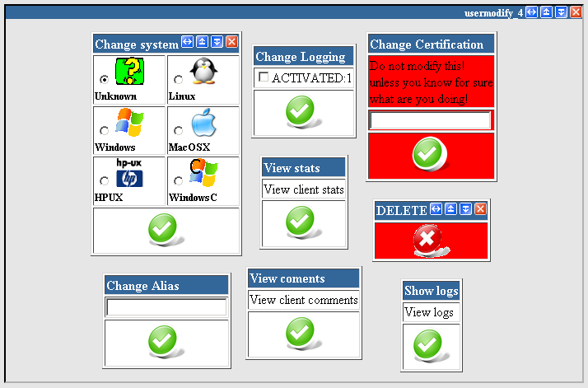The width and height of the screenshot is (588, 388).
Task: Click the green checkmark under Change system
Action: coord(163,230)
